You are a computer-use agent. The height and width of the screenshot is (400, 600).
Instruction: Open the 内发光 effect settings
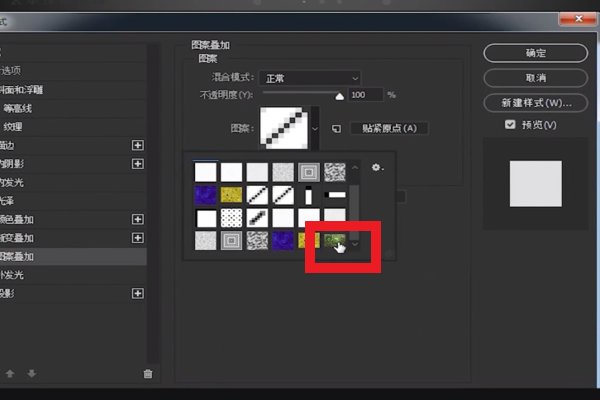73,182
